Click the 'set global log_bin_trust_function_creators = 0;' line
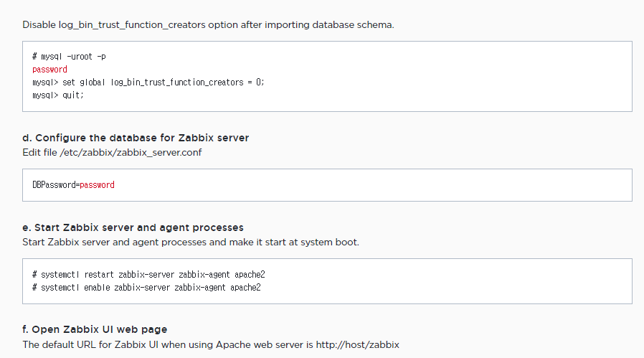This screenshot has width=644, height=358. [x=148, y=83]
